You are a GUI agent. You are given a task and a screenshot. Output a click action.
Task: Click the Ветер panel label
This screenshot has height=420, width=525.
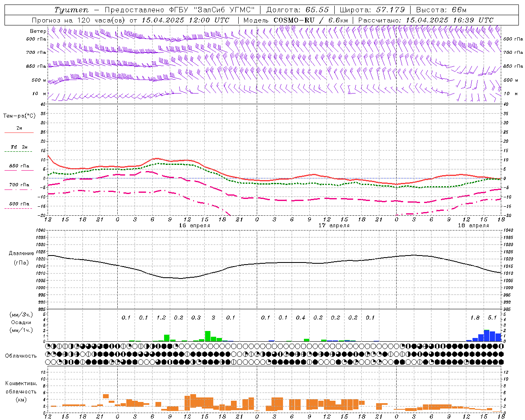coord(38,31)
